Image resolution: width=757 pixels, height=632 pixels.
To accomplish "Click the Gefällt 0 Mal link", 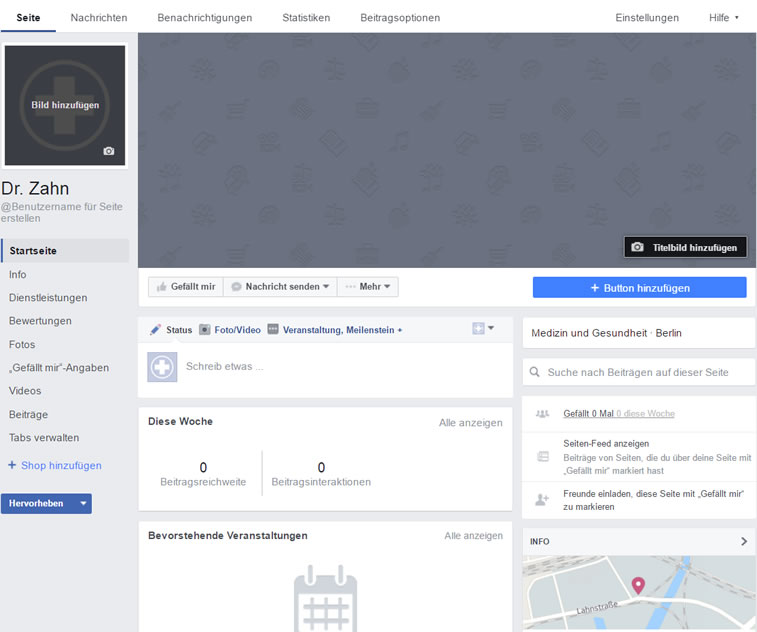I will click(588, 413).
